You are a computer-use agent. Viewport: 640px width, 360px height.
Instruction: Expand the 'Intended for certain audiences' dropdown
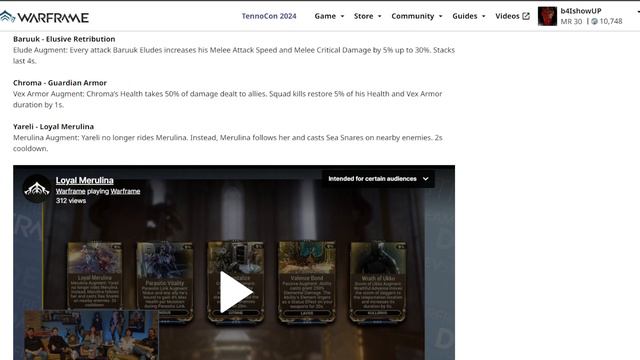click(x=378, y=179)
